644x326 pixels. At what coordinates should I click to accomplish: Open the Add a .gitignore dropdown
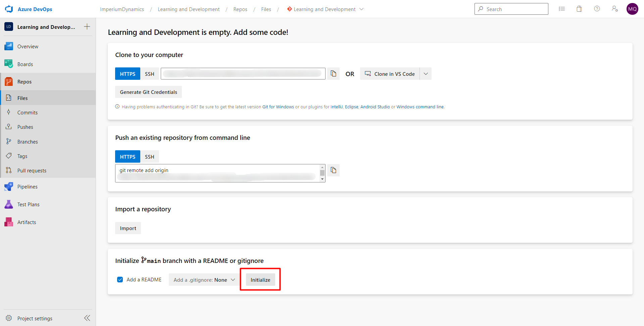[x=203, y=279]
